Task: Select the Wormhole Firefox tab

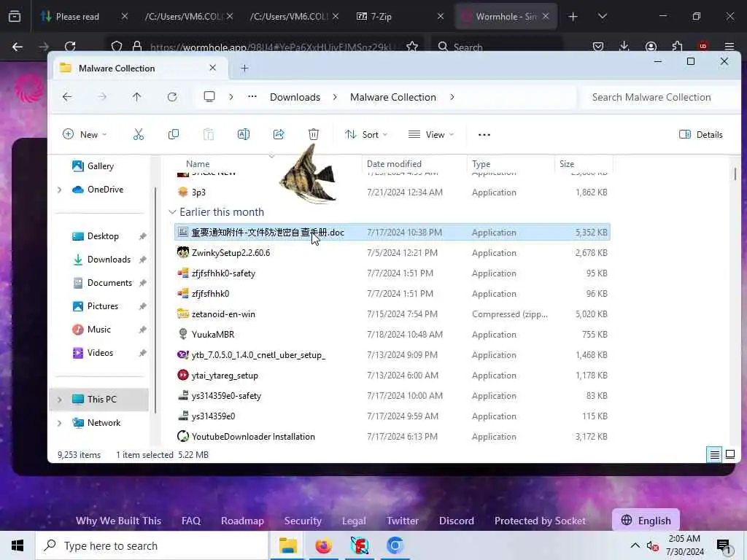Action: 506,17
